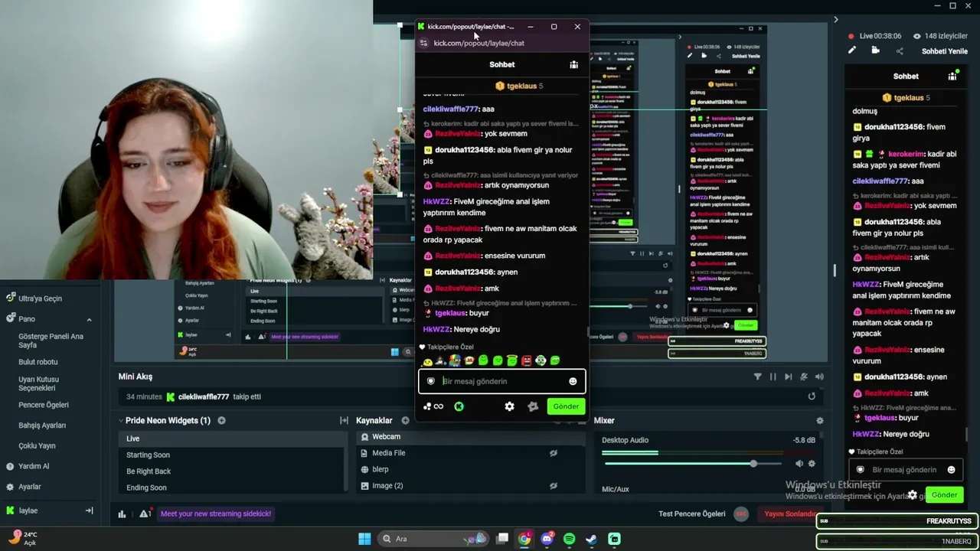Click the REC record button
This screenshot has width=980, height=551.
click(x=740, y=514)
